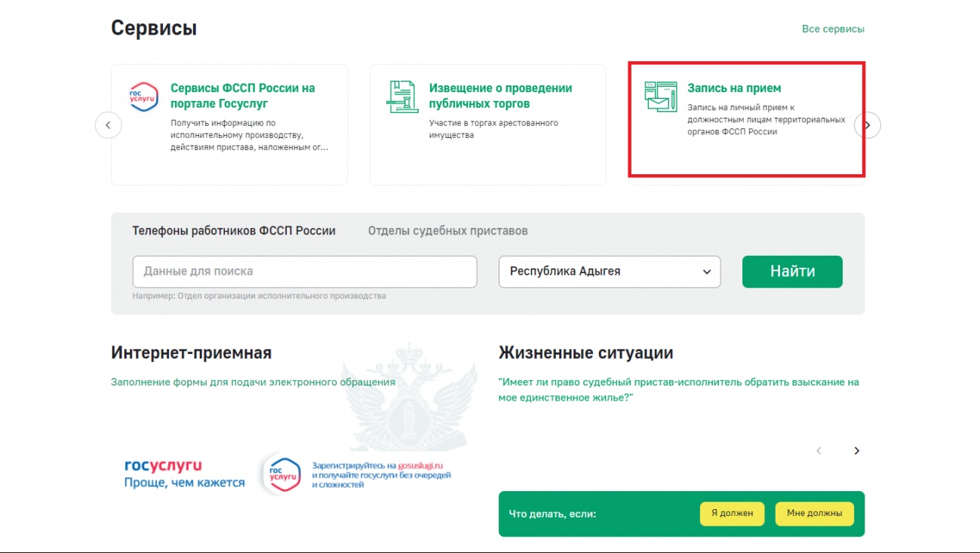The width and height of the screenshot is (980, 553).
Task: Click the Мне должны button
Action: (x=814, y=514)
